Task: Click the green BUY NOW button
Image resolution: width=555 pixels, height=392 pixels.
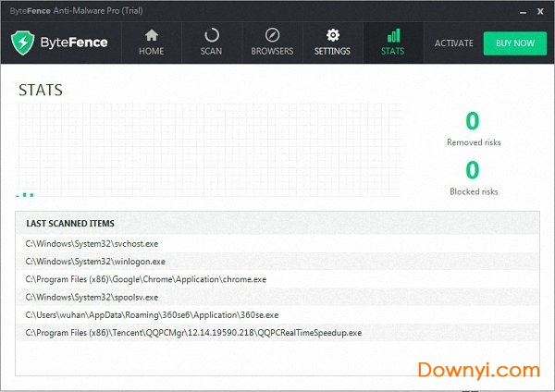Action: pos(515,43)
